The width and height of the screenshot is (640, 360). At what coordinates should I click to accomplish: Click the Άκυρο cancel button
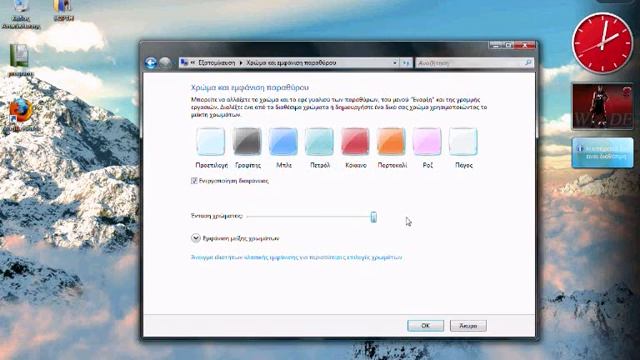coord(468,325)
